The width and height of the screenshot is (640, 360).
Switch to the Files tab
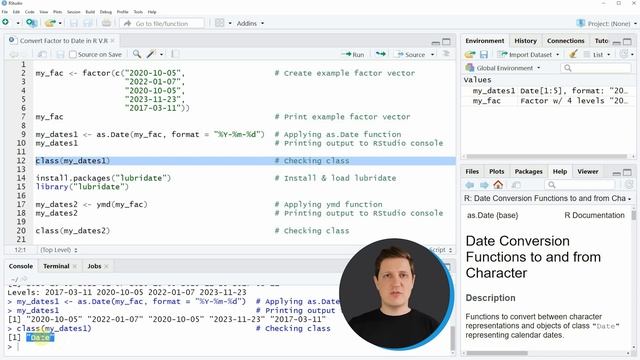point(472,171)
